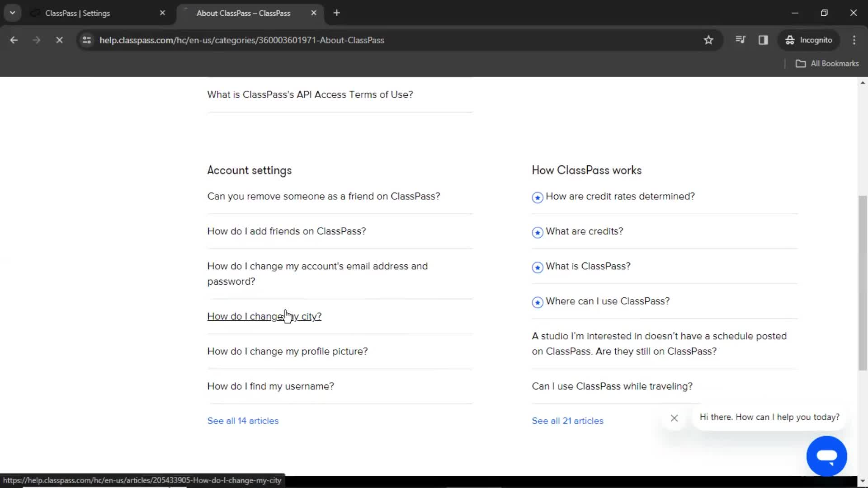Screen dimensions: 868x488
Task: Click the page's vertical scrollbar thumb
Action: pos(863,283)
